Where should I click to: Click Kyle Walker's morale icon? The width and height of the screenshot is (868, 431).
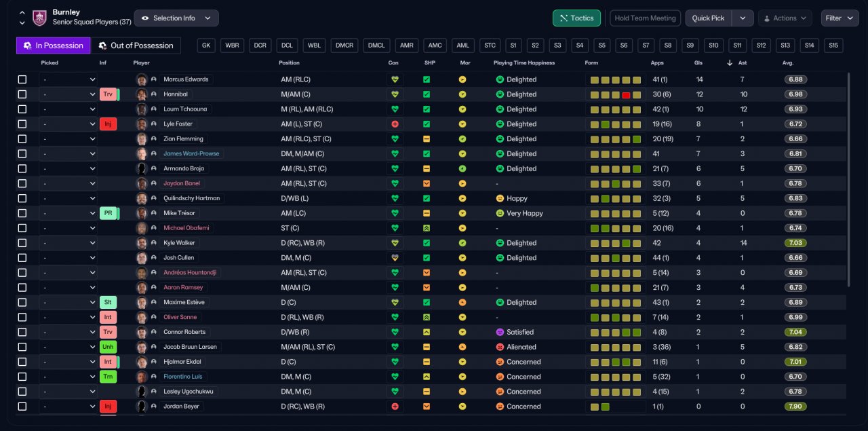(462, 243)
